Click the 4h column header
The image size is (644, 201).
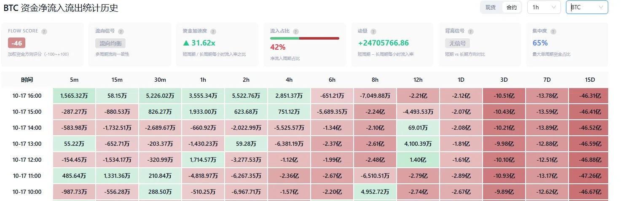coord(289,80)
